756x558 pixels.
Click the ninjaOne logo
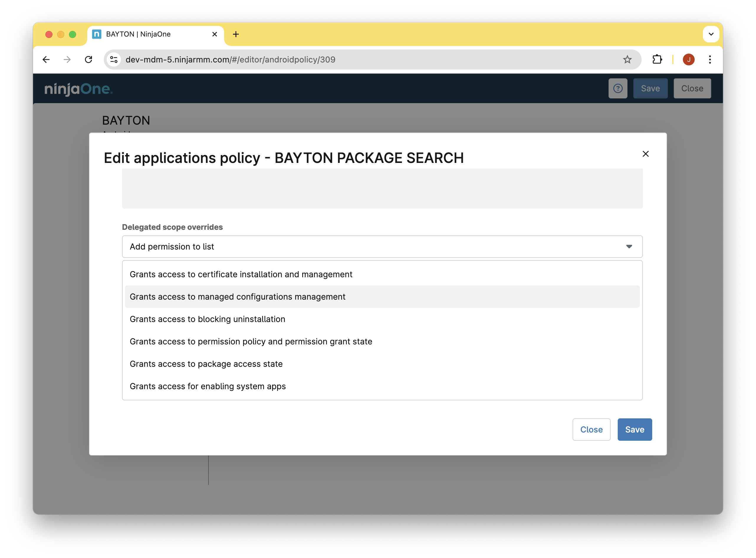click(78, 89)
